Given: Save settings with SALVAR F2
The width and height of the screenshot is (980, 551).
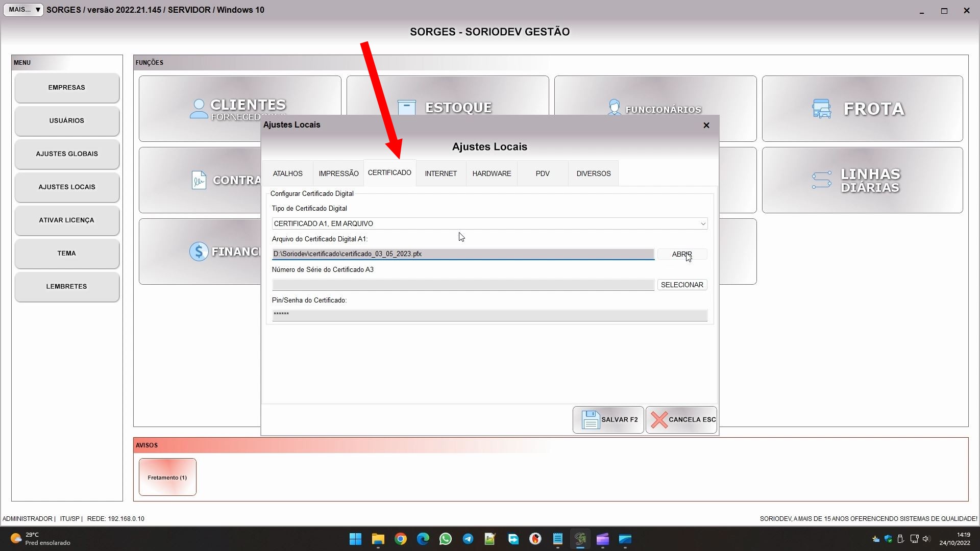Looking at the screenshot, I should [608, 420].
